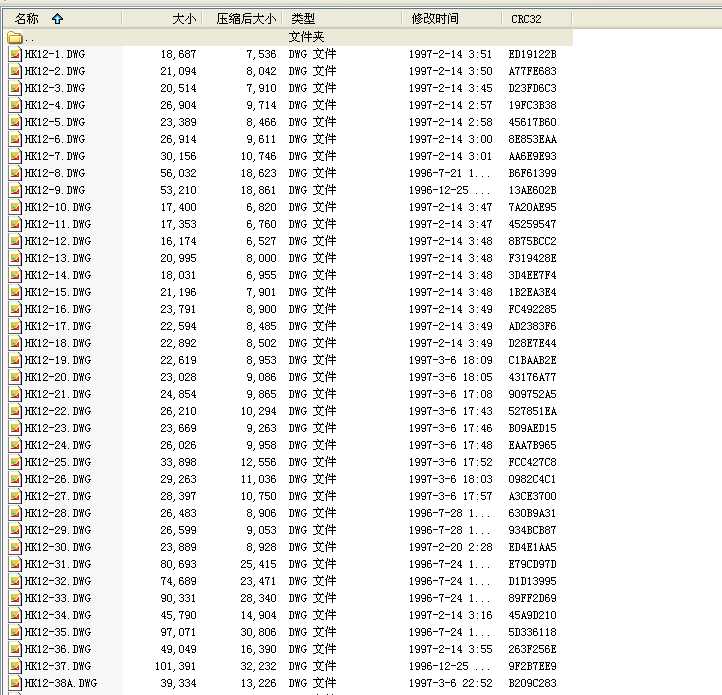Click the HK12-12.DWG file icon
This screenshot has width=722, height=695.
pos(15,241)
